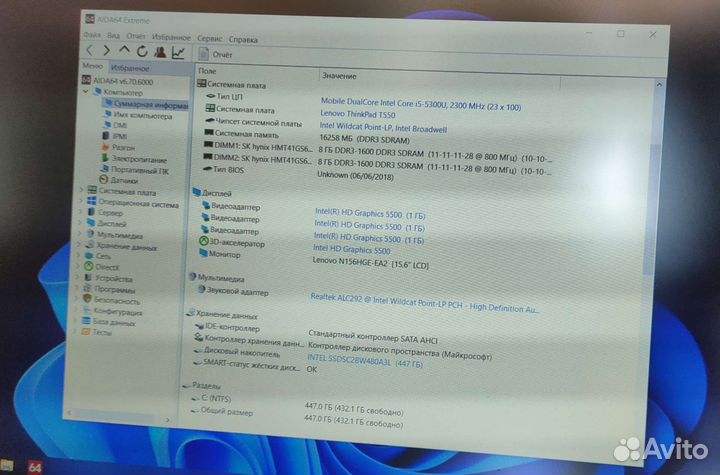Open Mobile DualCore Intel Core i5-5300U link
The width and height of the screenshot is (720, 475).
click(x=421, y=104)
